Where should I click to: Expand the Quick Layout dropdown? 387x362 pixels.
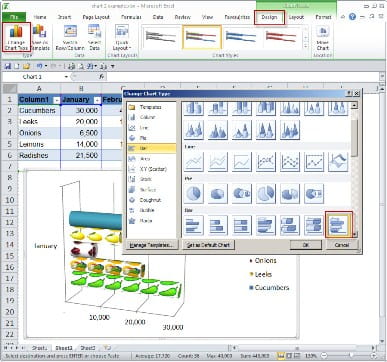pos(122,37)
